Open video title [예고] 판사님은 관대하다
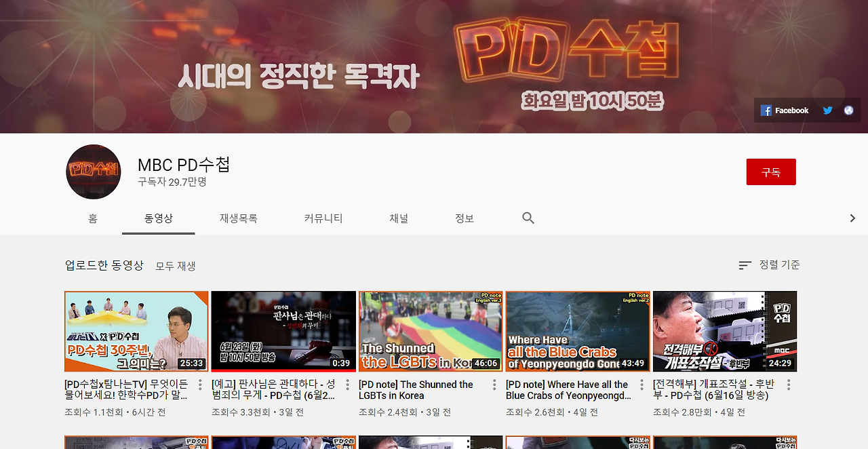The width and height of the screenshot is (868, 449). coord(274,390)
